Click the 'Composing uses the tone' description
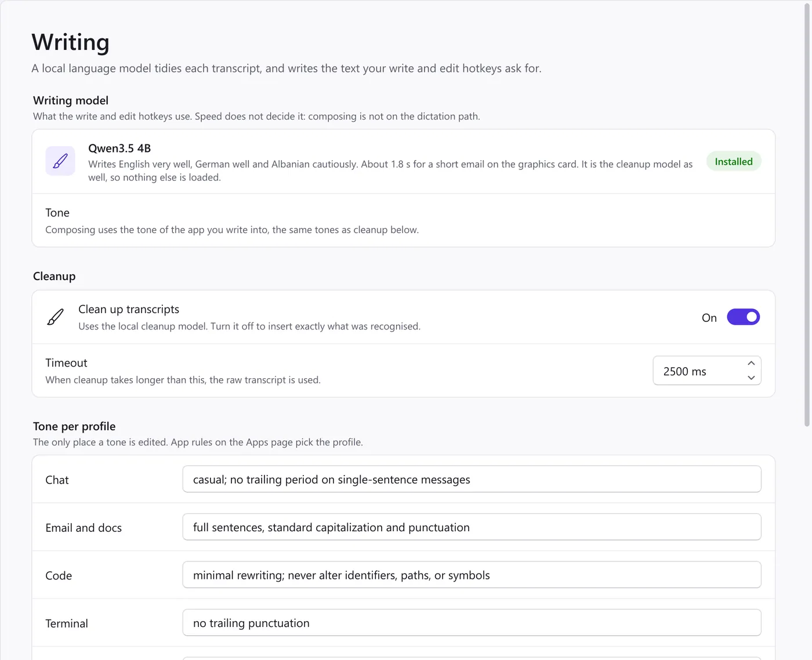This screenshot has height=660, width=812. [x=232, y=230]
